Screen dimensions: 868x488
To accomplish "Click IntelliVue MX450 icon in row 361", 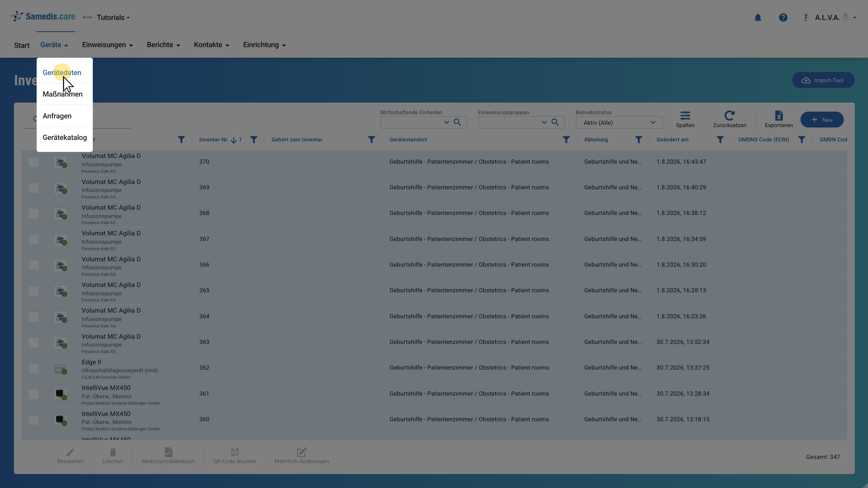I will click(x=60, y=394).
